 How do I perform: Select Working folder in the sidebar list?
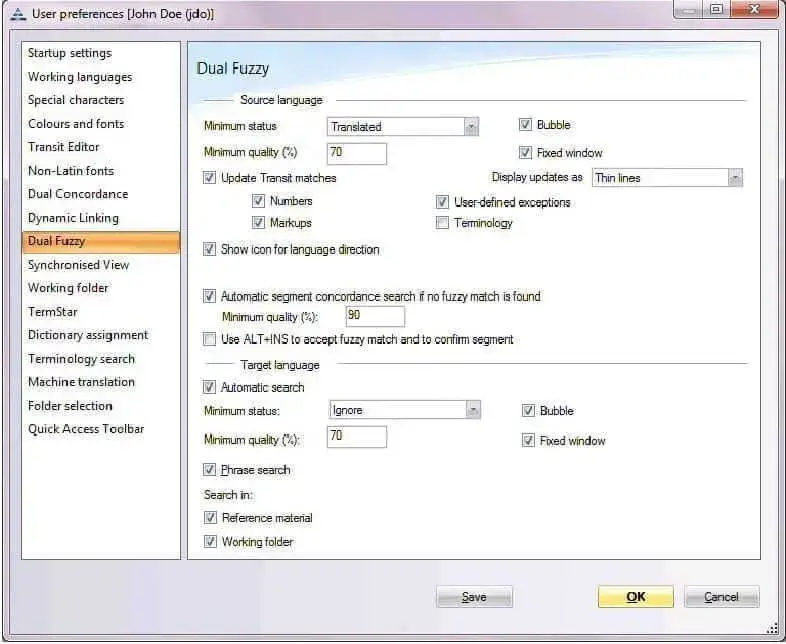[68, 288]
